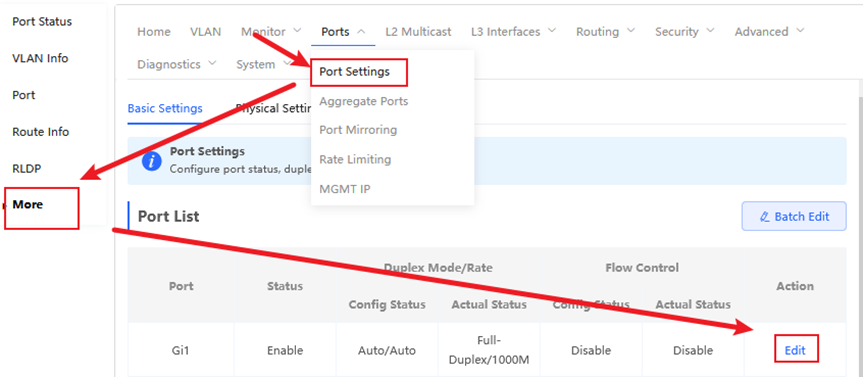The height and width of the screenshot is (377, 863).
Task: Select Port Mirroring menu entry
Action: point(358,130)
